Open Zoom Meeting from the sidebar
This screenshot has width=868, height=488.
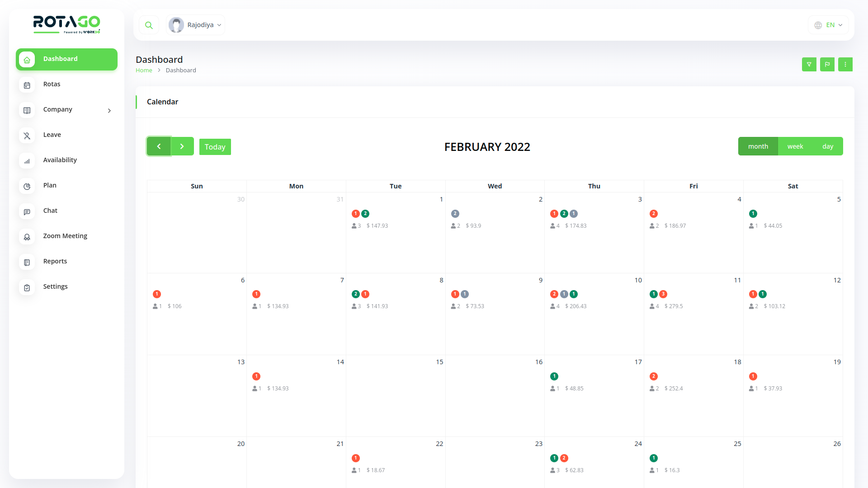65,236
